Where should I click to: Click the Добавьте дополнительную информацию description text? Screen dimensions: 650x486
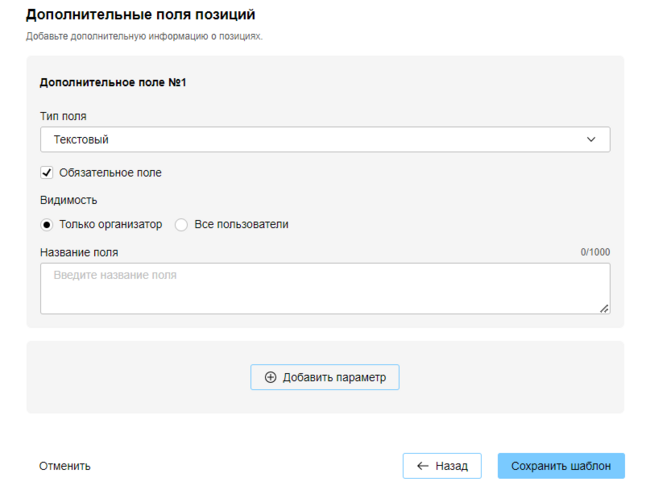click(144, 37)
